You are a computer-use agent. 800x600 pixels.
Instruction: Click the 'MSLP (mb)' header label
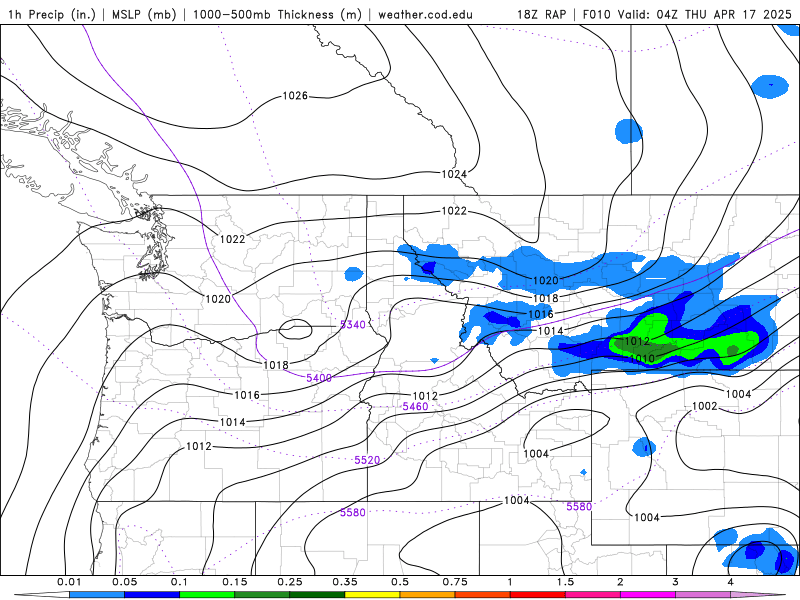(144, 14)
